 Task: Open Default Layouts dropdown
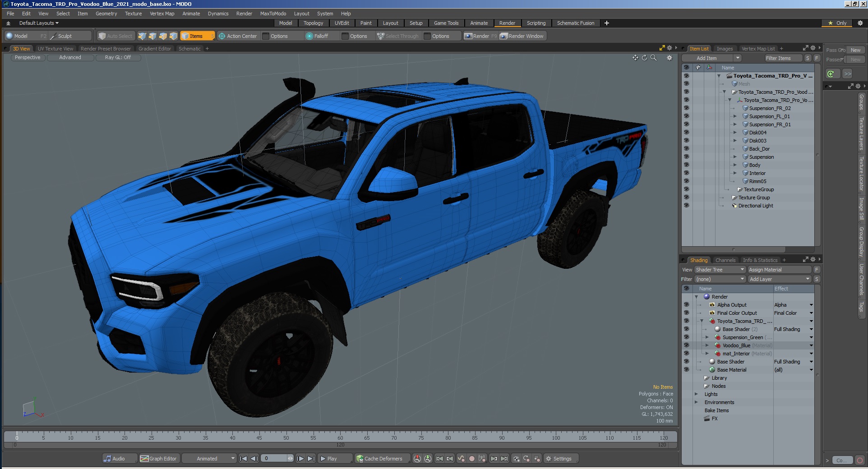[x=39, y=23]
